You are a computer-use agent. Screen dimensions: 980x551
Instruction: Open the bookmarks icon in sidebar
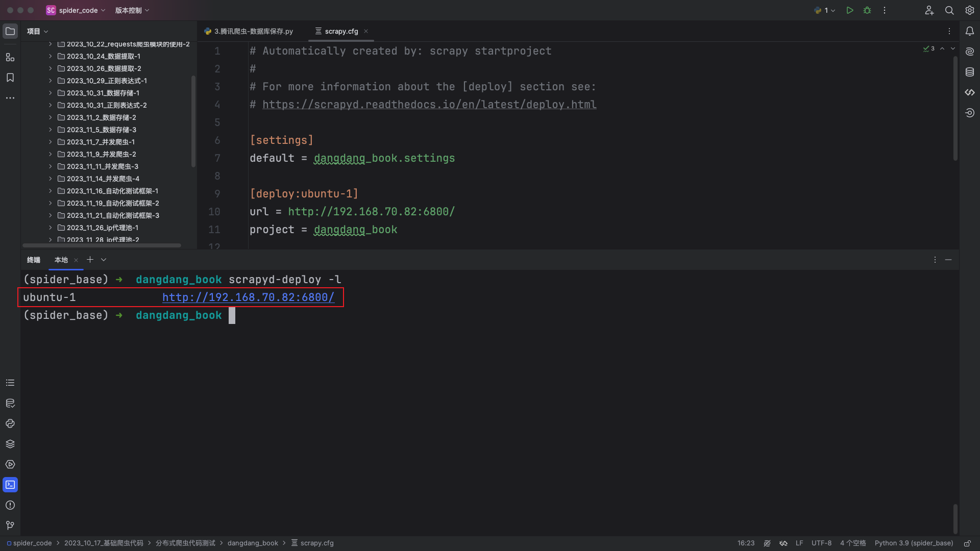coord(10,78)
